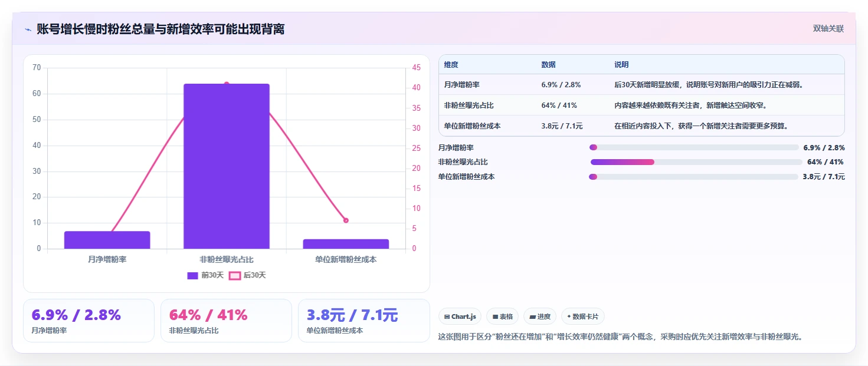This screenshot has width=868, height=366.
Task: Click table cell 6.9% / 2.8%
Action: point(561,85)
